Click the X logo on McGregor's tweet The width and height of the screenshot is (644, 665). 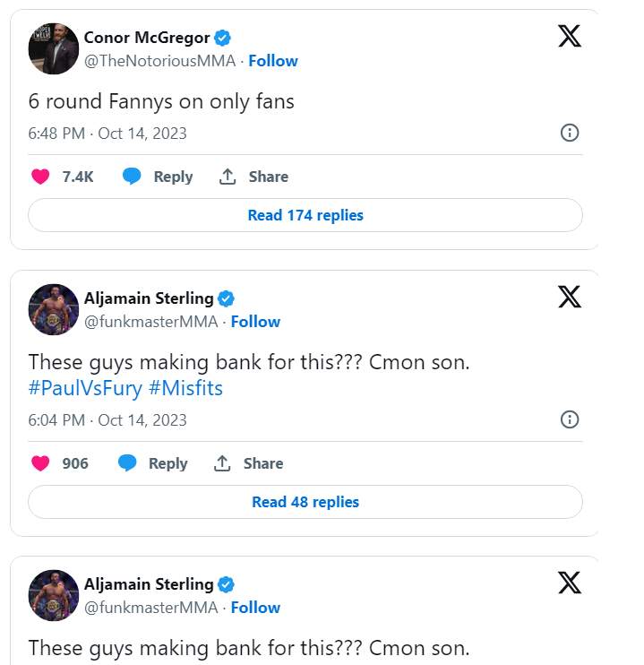pos(570,37)
